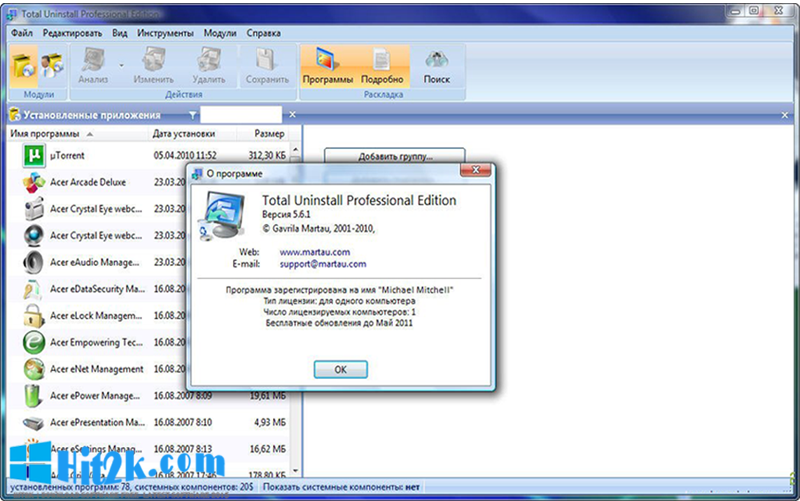Click the Acer ePower Manage... name
800x501 pixels.
95,396
